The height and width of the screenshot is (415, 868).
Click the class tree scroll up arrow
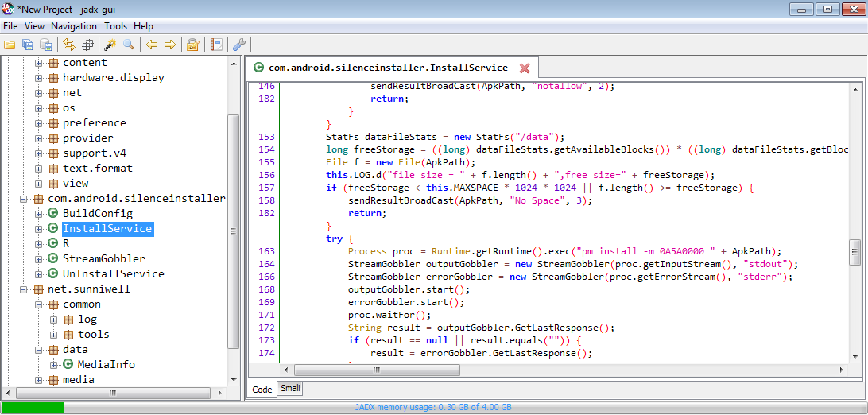pyautogui.click(x=233, y=62)
